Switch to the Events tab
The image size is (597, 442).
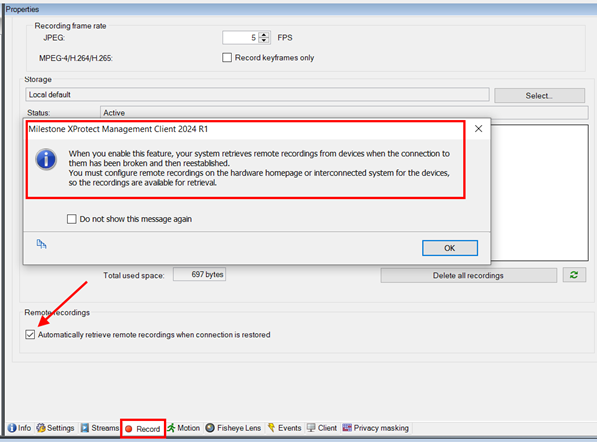point(284,428)
